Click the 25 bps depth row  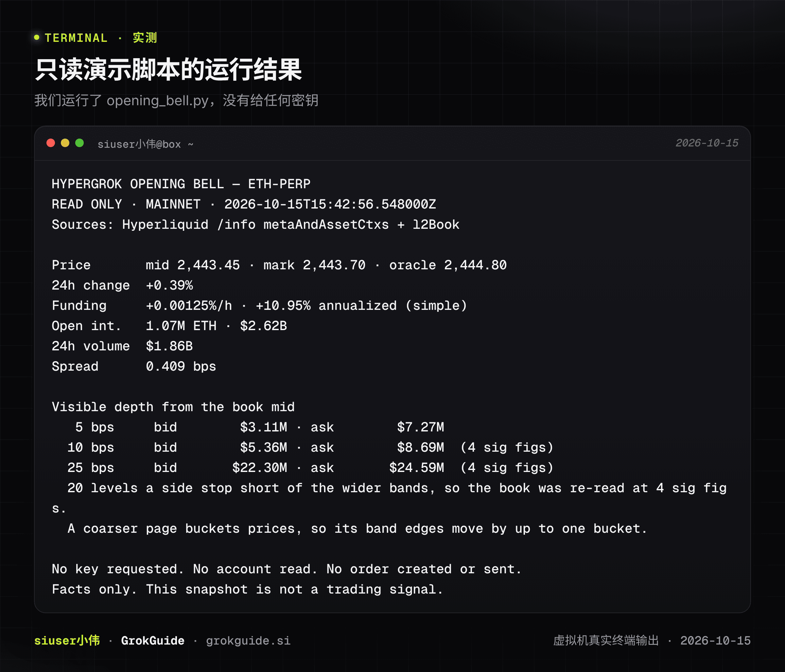tap(310, 468)
